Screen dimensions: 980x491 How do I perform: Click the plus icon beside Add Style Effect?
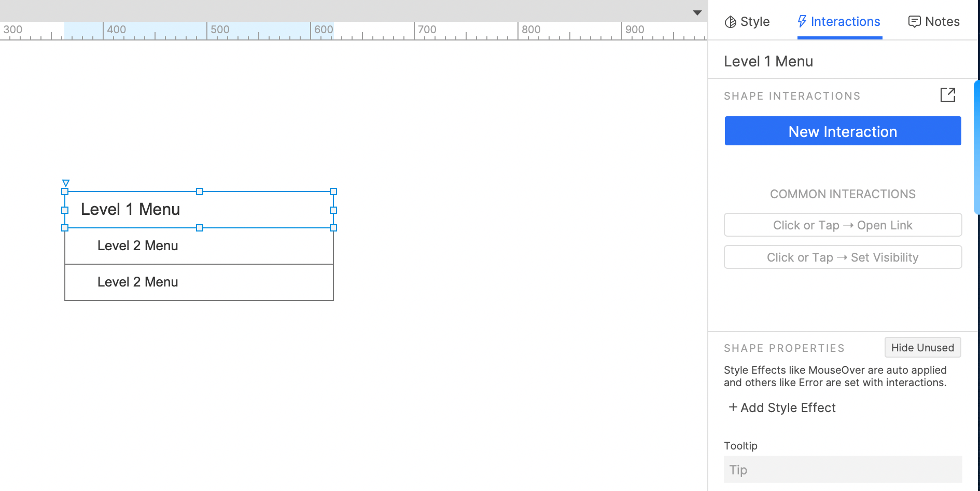click(733, 407)
